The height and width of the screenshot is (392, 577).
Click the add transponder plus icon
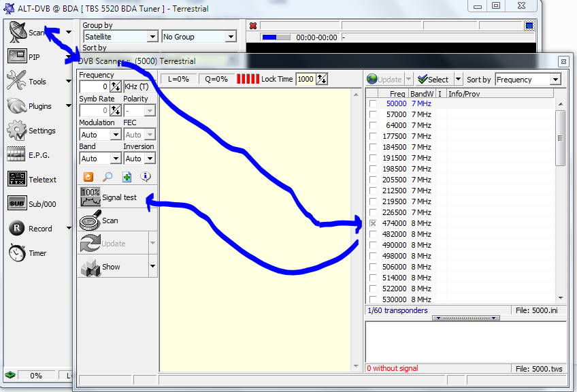(127, 177)
